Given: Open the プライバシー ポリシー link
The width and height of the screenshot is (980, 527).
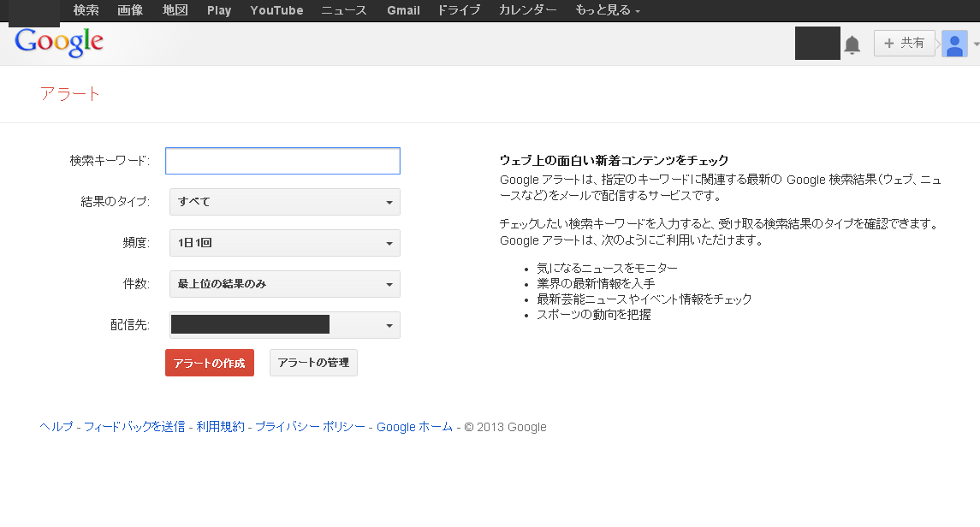Looking at the screenshot, I should coord(310,427).
